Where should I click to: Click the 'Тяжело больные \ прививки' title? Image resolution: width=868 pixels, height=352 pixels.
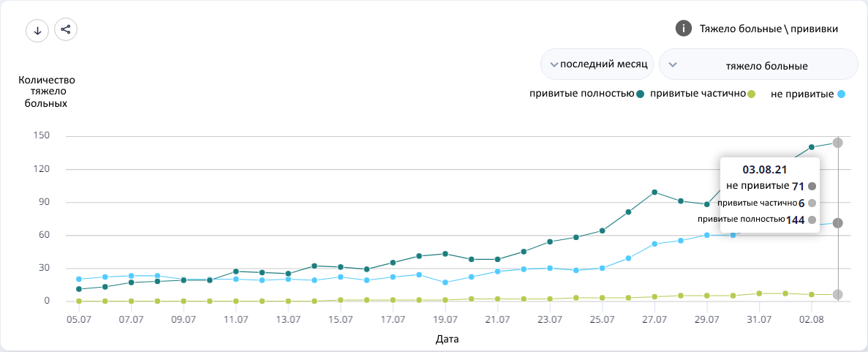pyautogui.click(x=769, y=29)
